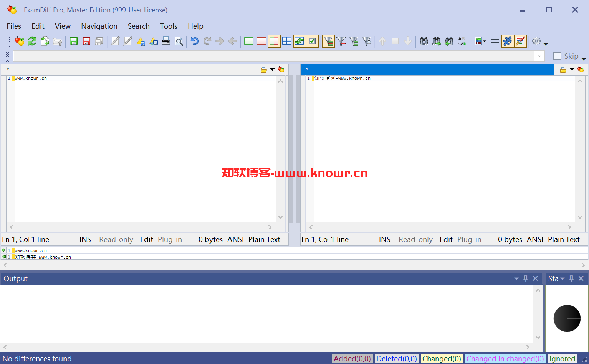The height and width of the screenshot is (364, 589).
Task: Open the Files menu
Action: click(x=14, y=26)
